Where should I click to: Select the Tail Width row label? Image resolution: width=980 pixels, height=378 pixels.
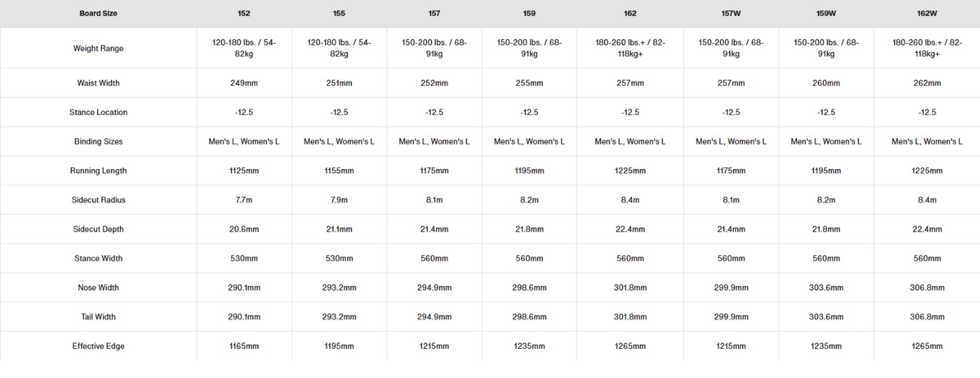98,316
